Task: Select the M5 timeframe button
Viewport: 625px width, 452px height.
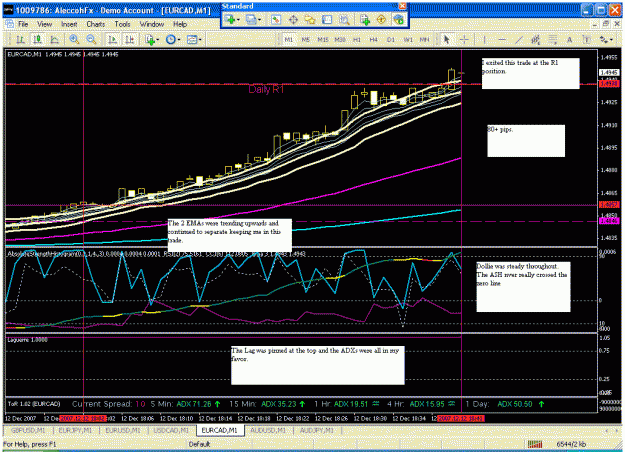Action: (x=306, y=39)
